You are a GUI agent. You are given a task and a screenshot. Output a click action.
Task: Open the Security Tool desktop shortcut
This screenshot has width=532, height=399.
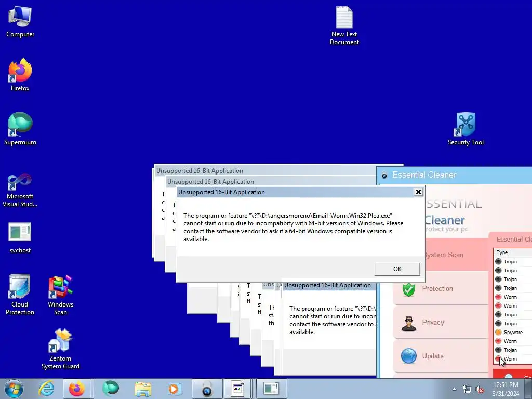pos(465,129)
